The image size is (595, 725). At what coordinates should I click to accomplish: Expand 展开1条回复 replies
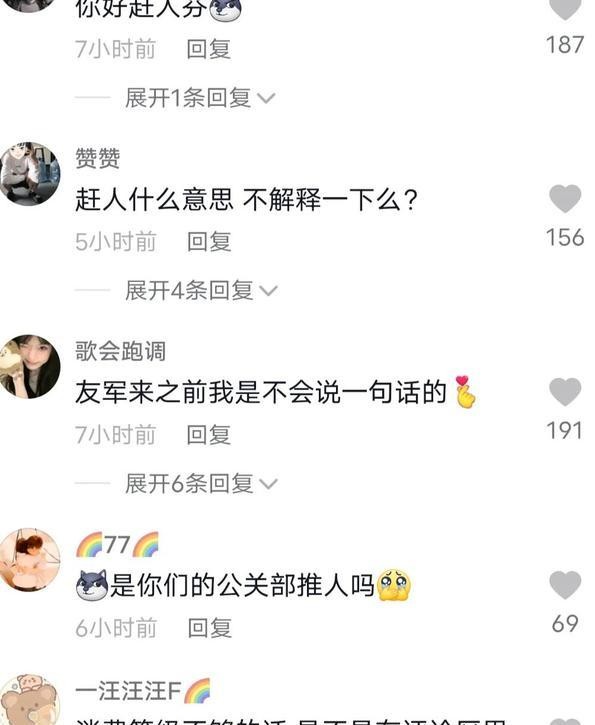point(200,98)
